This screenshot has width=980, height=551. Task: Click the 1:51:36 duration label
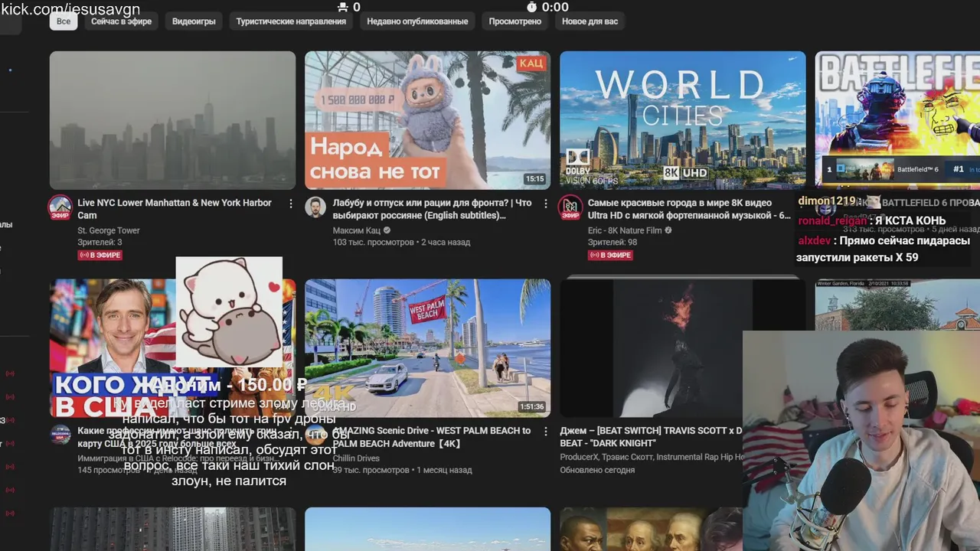pyautogui.click(x=531, y=407)
